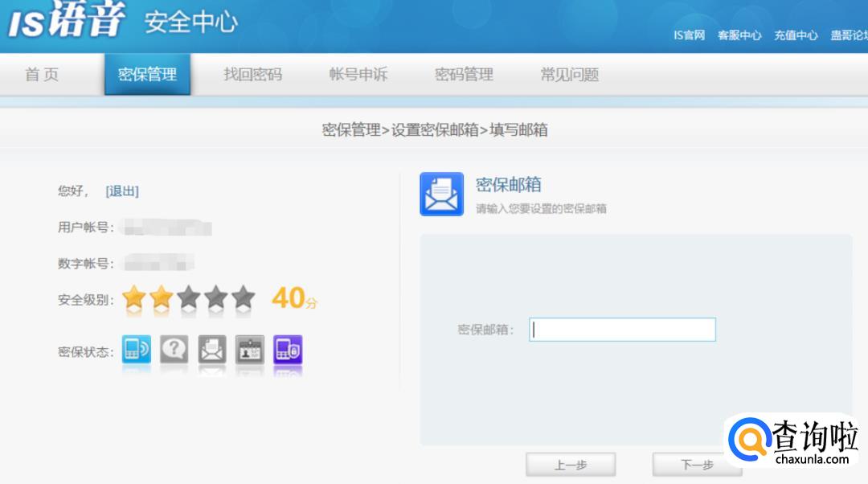Select the 密保管理 tab
This screenshot has height=484, width=868.
pyautogui.click(x=147, y=74)
